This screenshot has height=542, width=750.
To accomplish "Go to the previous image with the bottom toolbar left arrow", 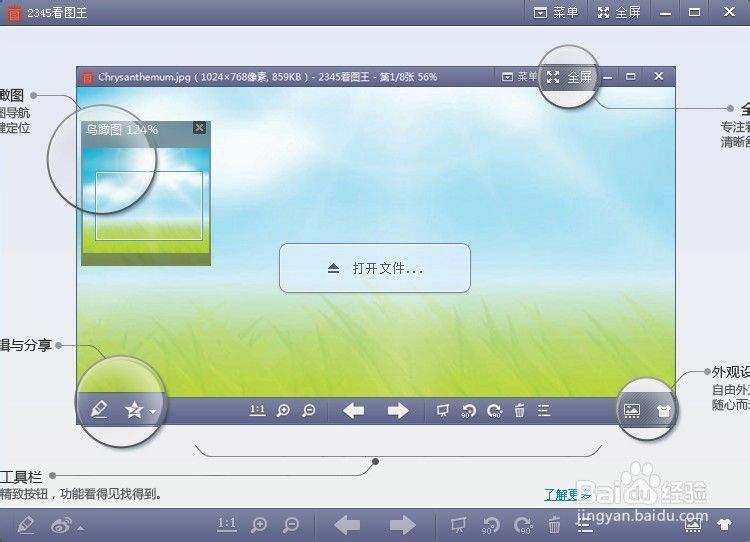I will click(347, 525).
